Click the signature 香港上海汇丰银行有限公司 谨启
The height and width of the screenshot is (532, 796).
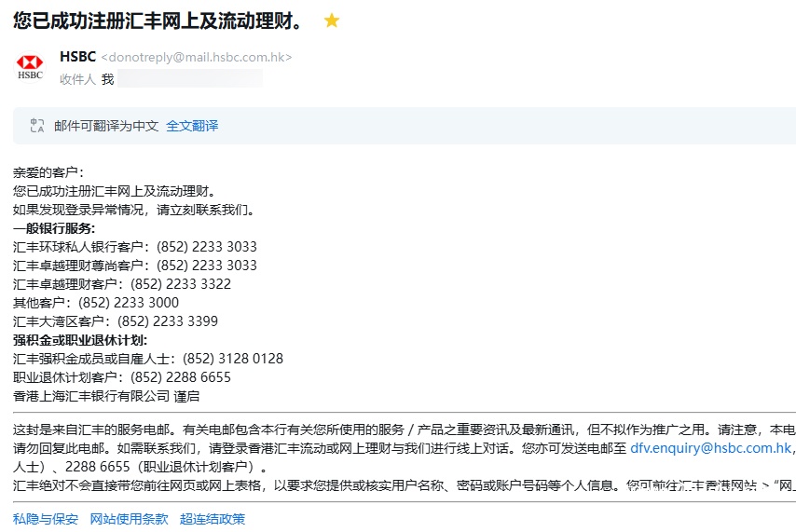[106, 396]
